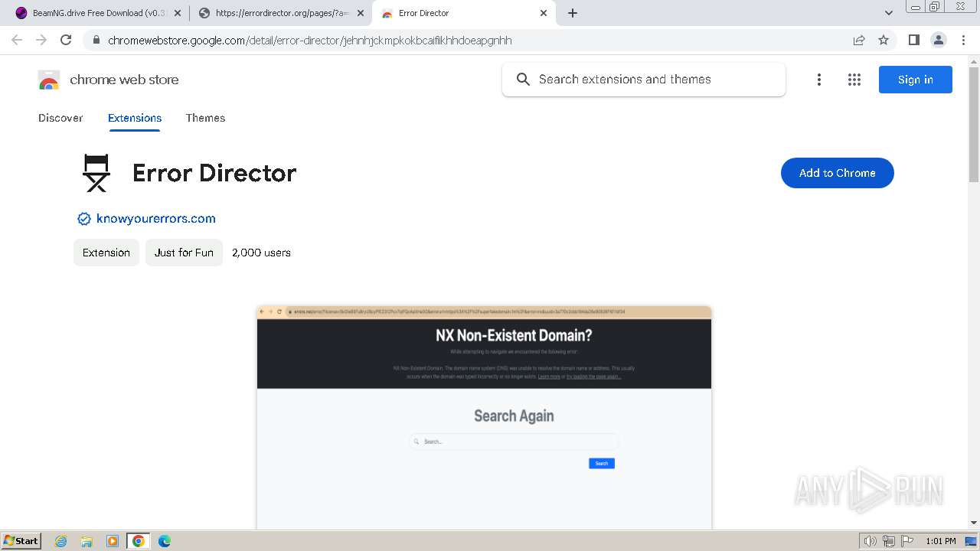Click the scrollbar down arrow
This screenshot has height=551, width=980.
click(974, 523)
